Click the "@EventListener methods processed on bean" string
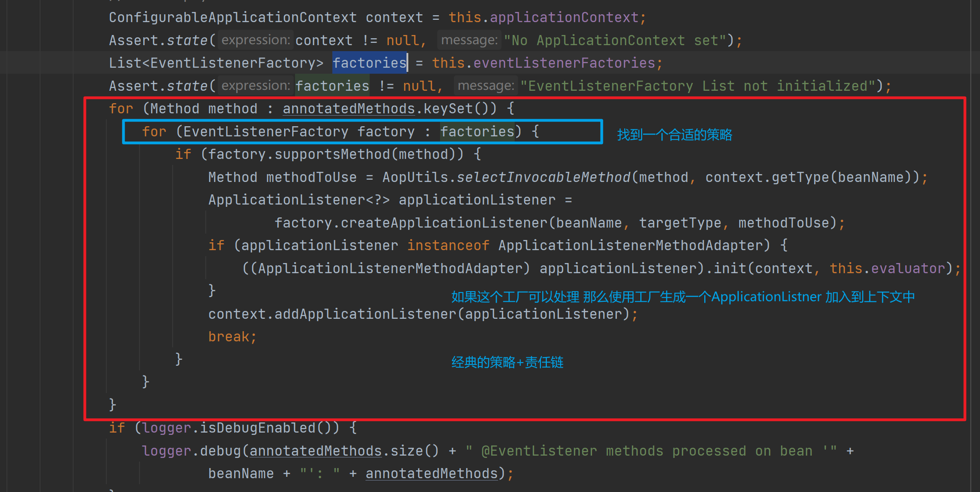The image size is (980, 492). [x=651, y=451]
